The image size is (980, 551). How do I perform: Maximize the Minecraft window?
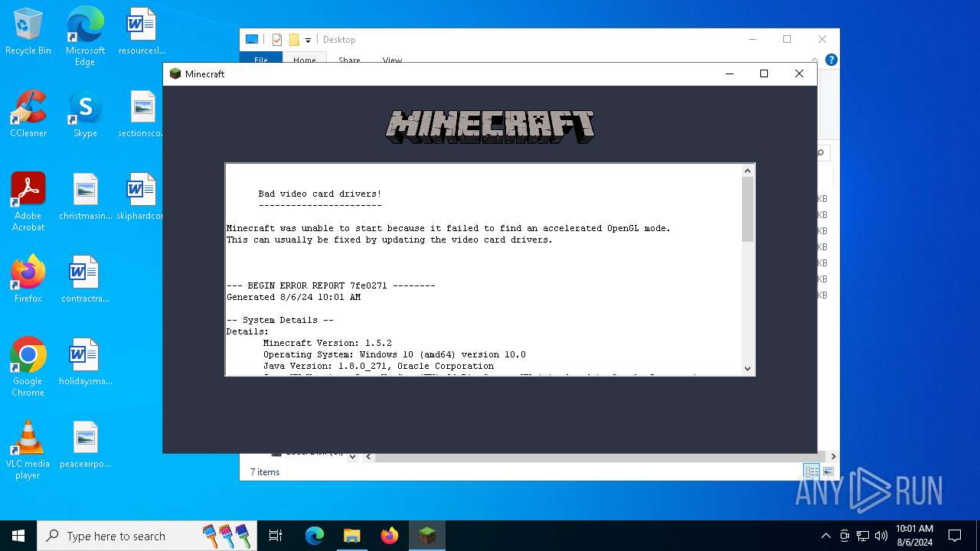(763, 73)
